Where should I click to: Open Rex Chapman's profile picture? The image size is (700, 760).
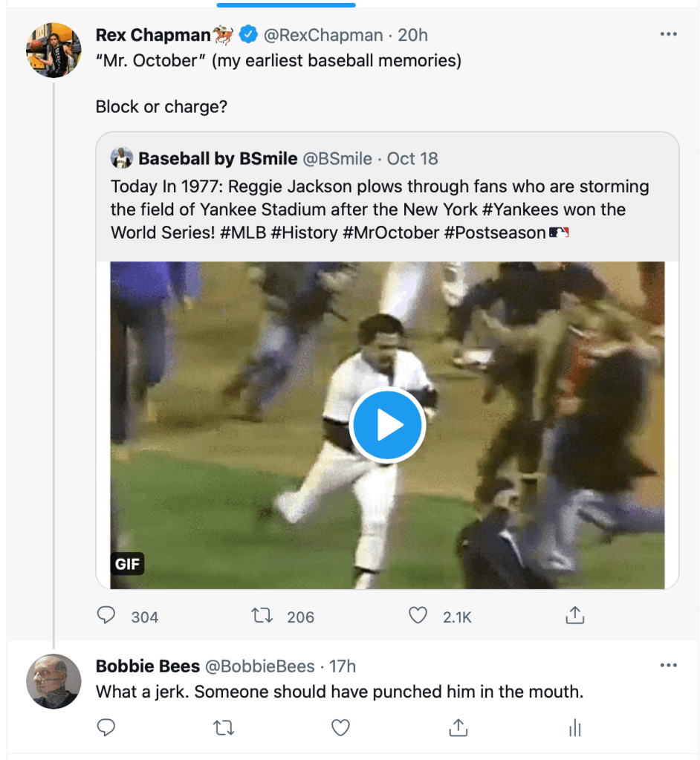(54, 51)
